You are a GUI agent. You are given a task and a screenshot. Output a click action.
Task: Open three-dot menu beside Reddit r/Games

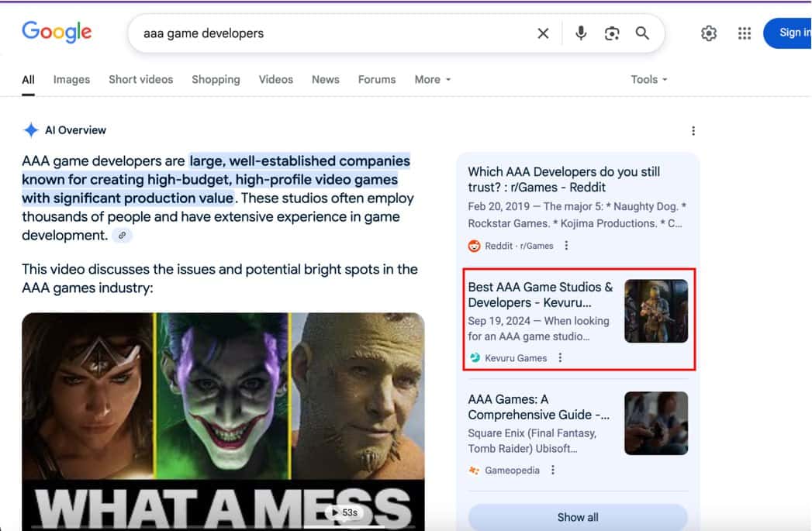(x=566, y=245)
